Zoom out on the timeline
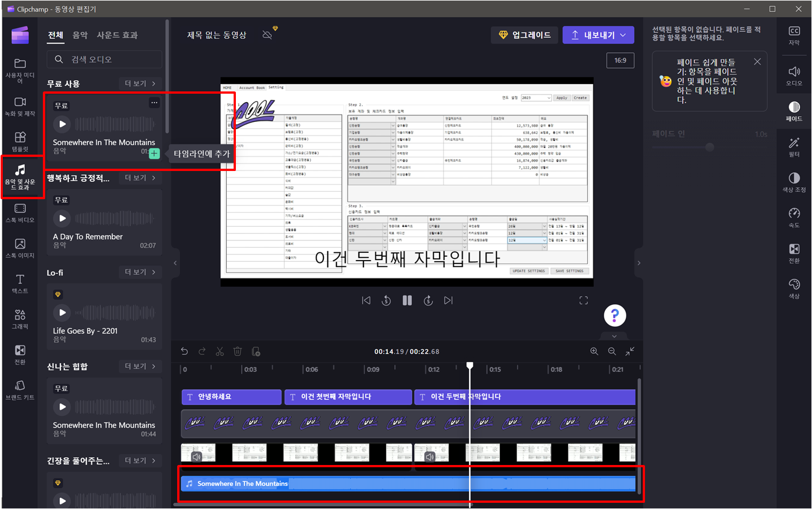 [x=612, y=351]
